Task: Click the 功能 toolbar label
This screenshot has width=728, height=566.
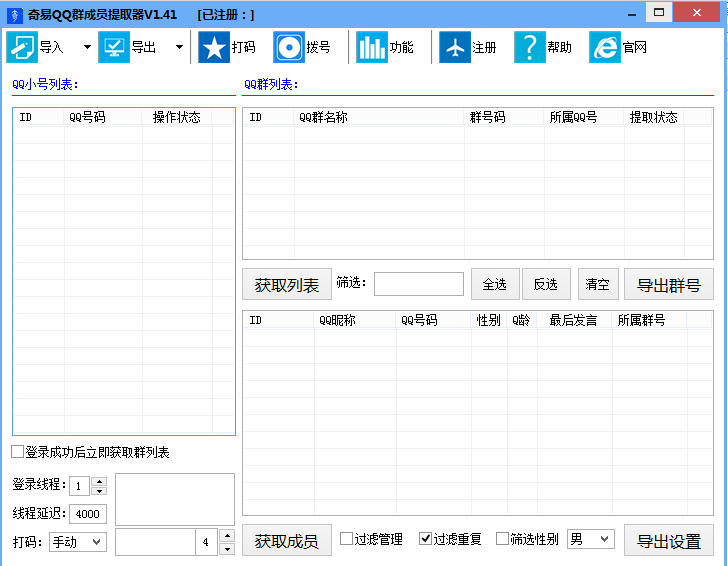Action: 401,47
